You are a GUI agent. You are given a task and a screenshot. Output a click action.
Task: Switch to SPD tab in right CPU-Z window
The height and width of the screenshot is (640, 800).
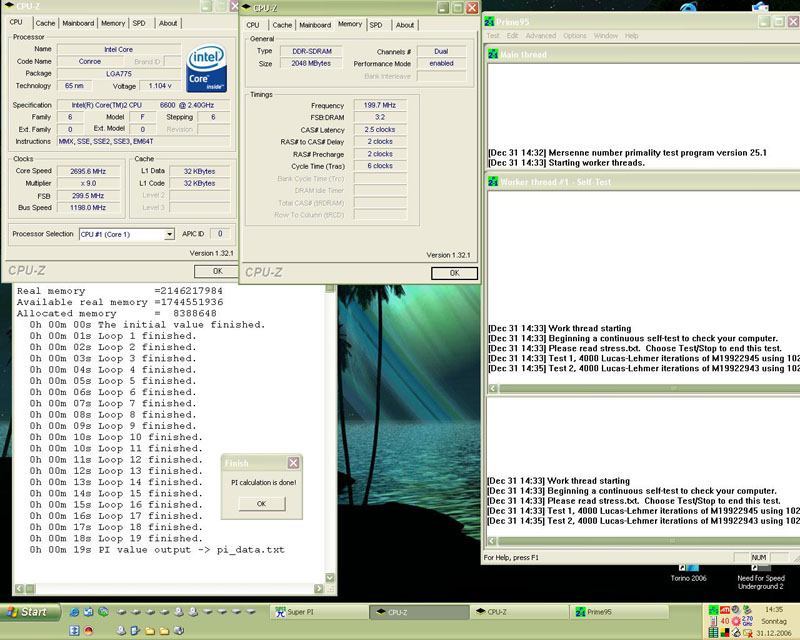point(376,24)
